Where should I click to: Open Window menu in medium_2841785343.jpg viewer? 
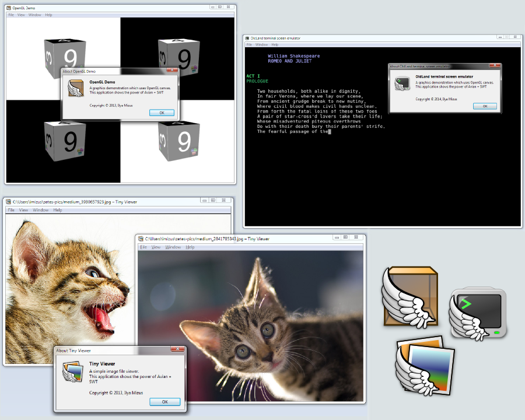coord(173,247)
